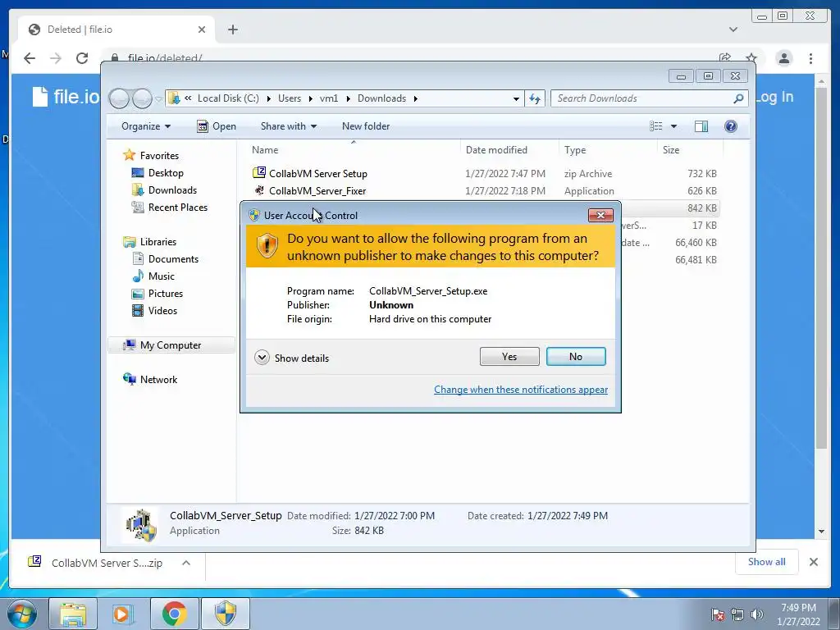Close the Deleted | file.io Chrome tab
The height and width of the screenshot is (630, 840).
point(202,30)
